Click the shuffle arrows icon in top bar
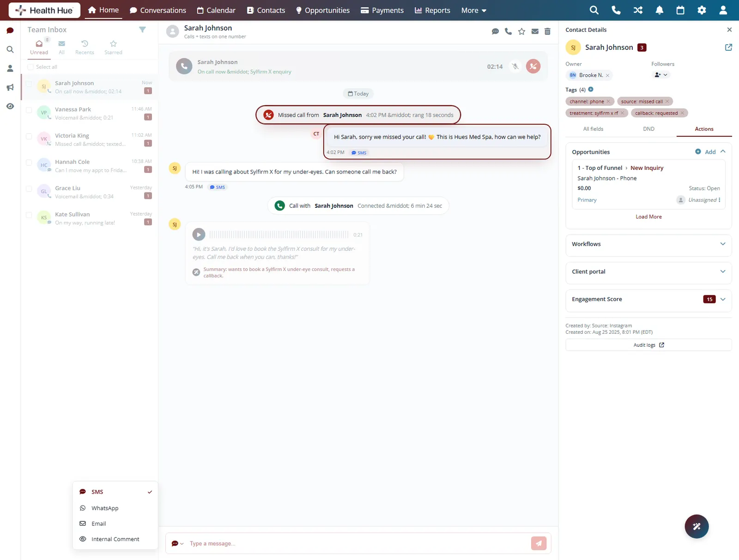 (x=638, y=10)
